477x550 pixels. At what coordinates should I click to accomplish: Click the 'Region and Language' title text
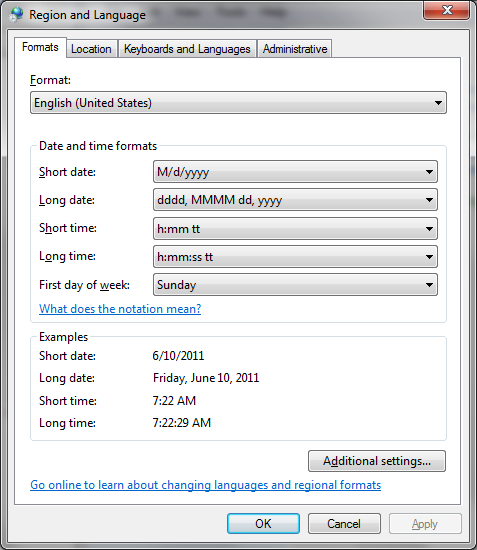(87, 15)
